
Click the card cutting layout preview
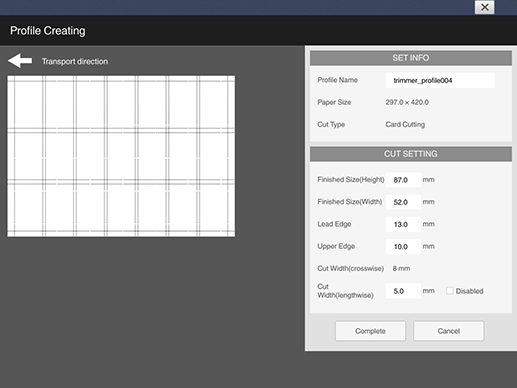coord(121,156)
